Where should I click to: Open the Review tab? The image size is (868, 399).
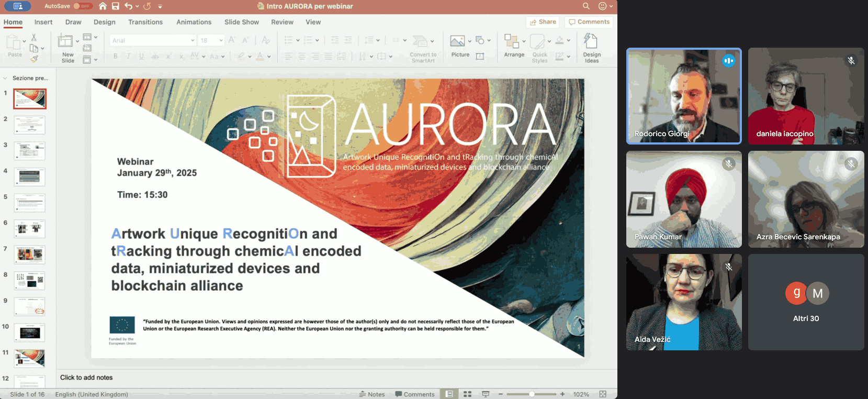(x=282, y=22)
